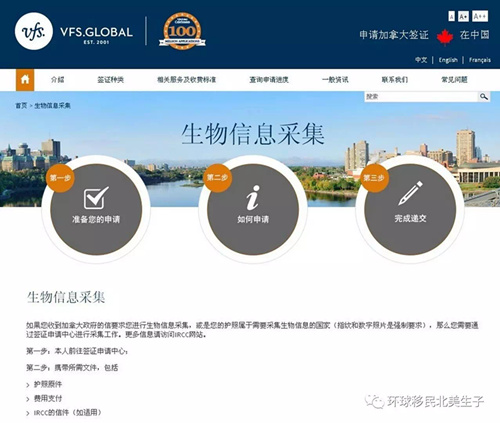Click the search magnifier icon
This screenshot has width=500, height=423.
tap(484, 97)
